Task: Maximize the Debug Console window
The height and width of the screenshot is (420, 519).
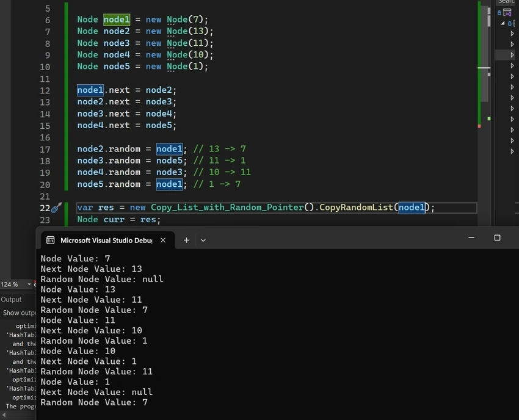Action: [x=497, y=237]
